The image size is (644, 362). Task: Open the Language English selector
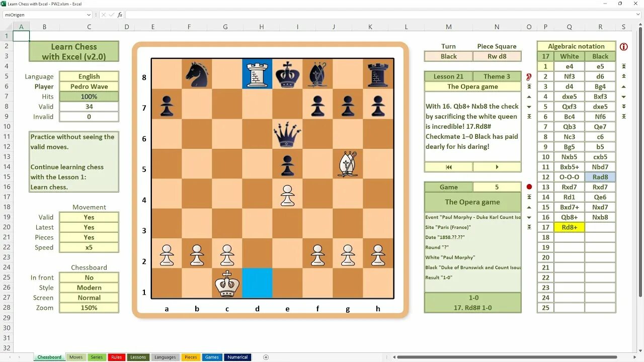89,76
